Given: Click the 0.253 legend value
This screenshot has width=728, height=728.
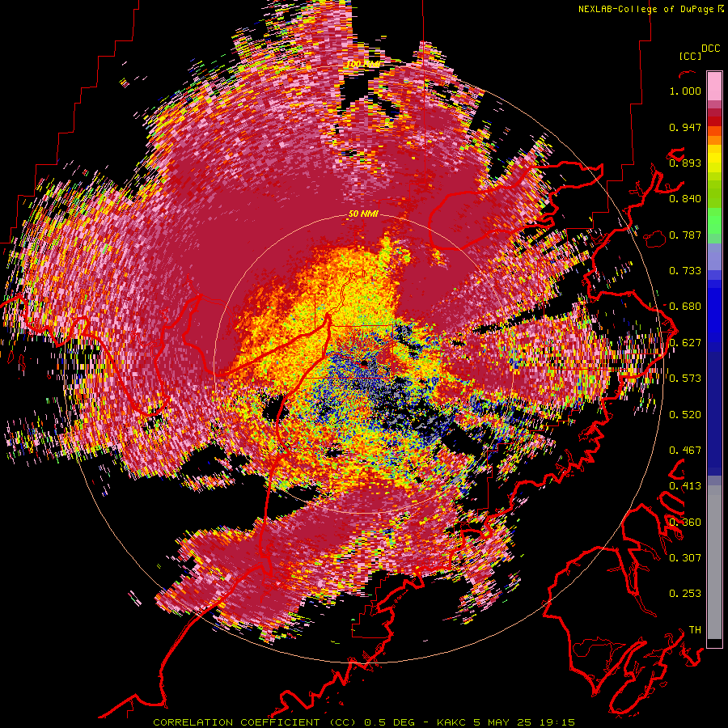Looking at the screenshot, I should tap(685, 594).
